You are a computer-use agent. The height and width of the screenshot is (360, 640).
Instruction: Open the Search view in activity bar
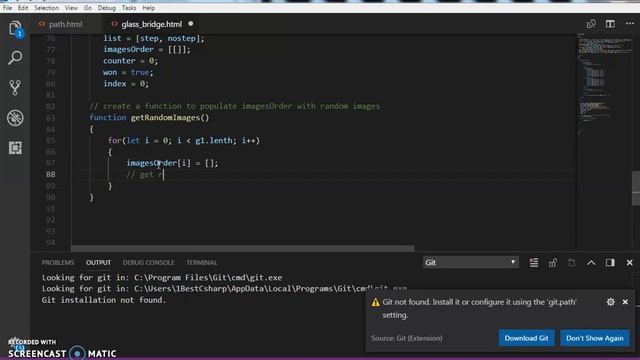click(x=15, y=58)
